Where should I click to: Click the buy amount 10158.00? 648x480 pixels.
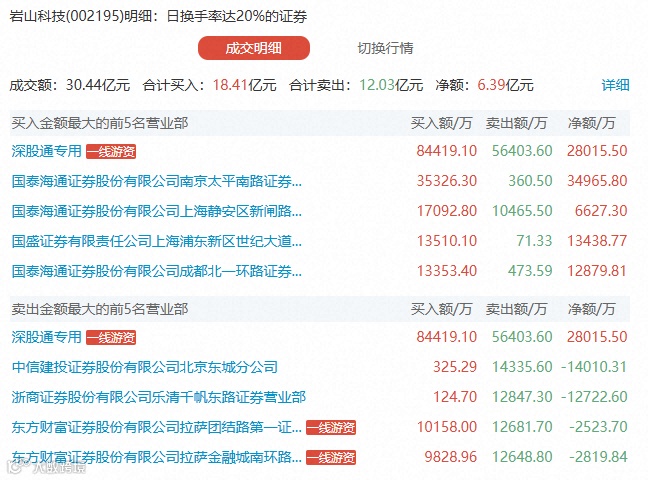(x=447, y=427)
